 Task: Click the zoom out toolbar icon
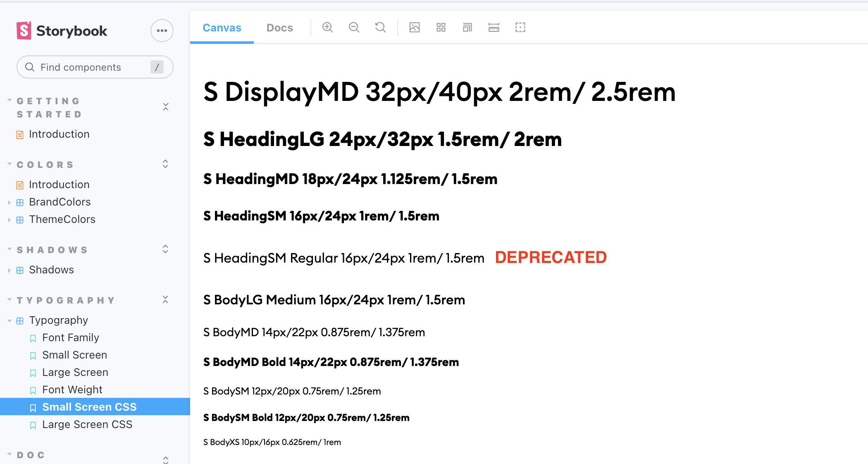point(354,28)
